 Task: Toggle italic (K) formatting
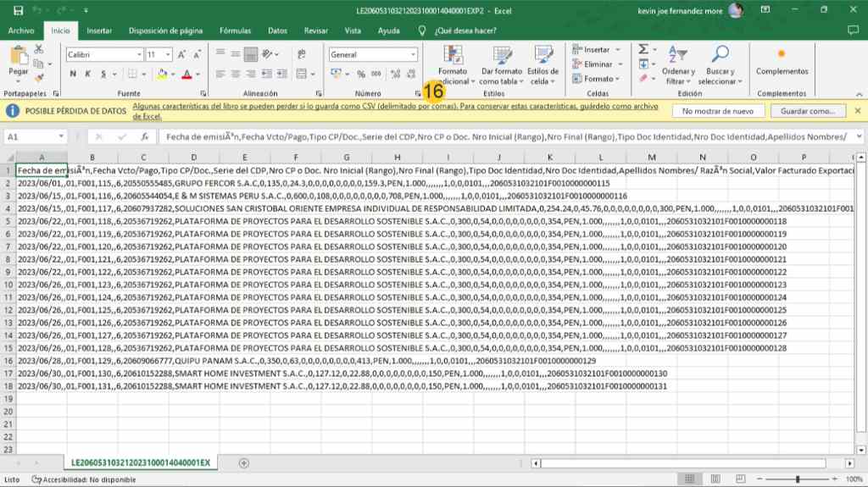pyautogui.click(x=87, y=74)
